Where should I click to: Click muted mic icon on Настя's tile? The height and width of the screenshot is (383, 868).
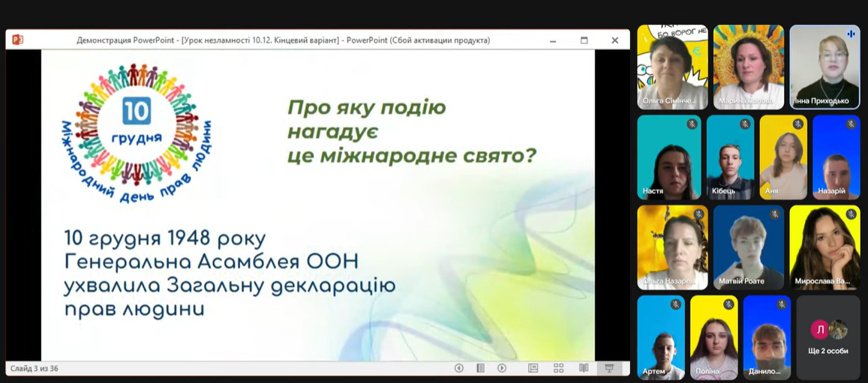(x=692, y=124)
